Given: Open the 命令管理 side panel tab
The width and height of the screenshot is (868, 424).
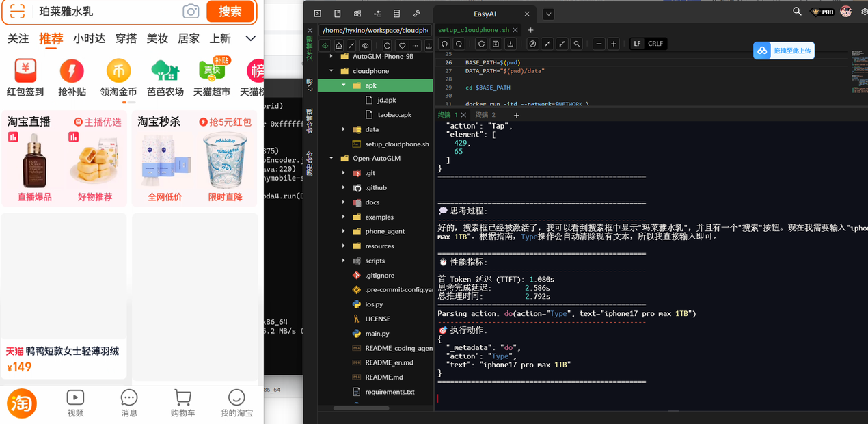Looking at the screenshot, I should point(310,120).
